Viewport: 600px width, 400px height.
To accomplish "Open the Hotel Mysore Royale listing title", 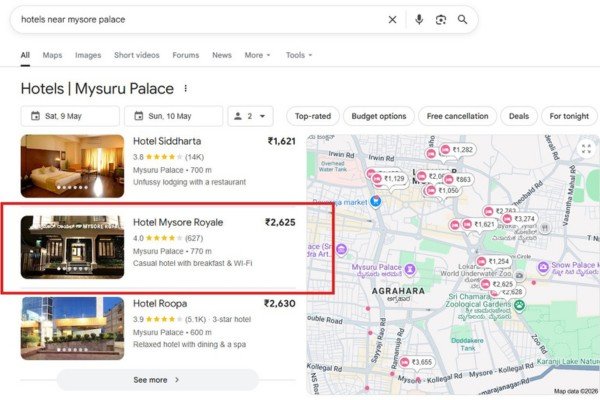I will coord(178,222).
